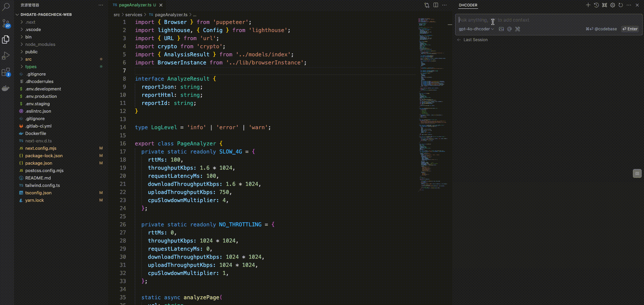Open yarn.lock file
This screenshot has height=305, width=644.
(x=34, y=200)
